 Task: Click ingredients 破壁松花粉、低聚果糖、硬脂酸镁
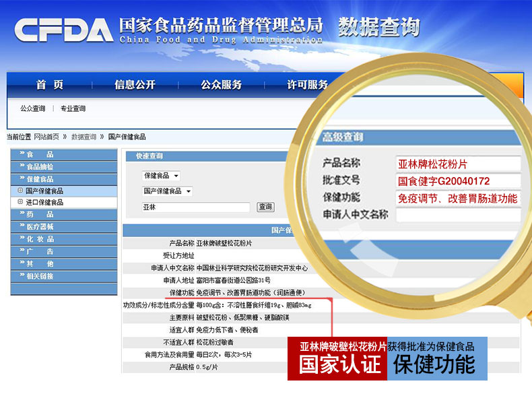[x=242, y=318]
